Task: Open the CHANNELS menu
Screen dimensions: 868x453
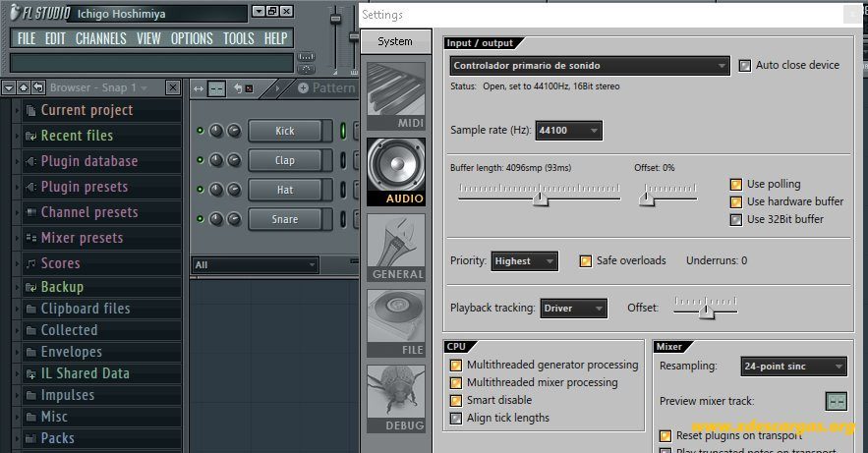Action: click(100, 38)
